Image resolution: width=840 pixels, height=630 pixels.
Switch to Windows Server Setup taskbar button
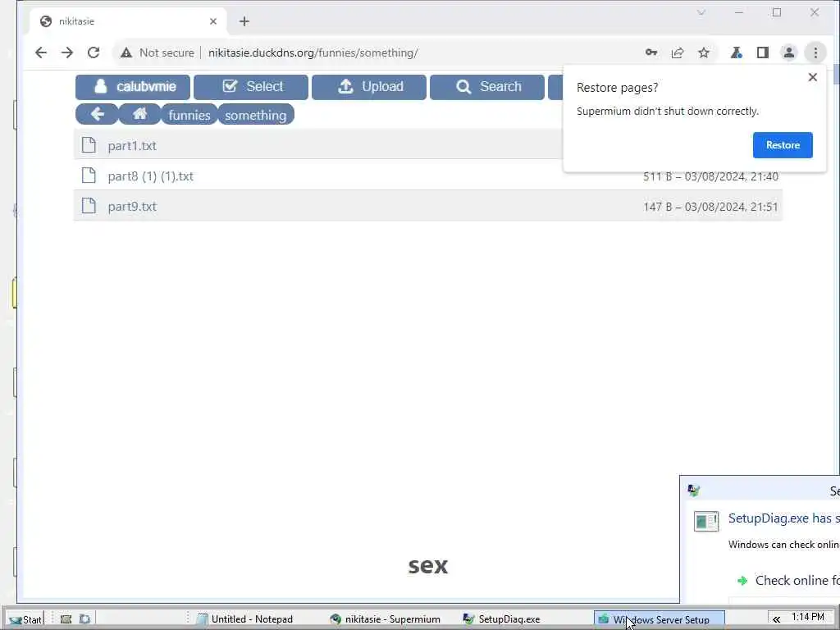(660, 619)
